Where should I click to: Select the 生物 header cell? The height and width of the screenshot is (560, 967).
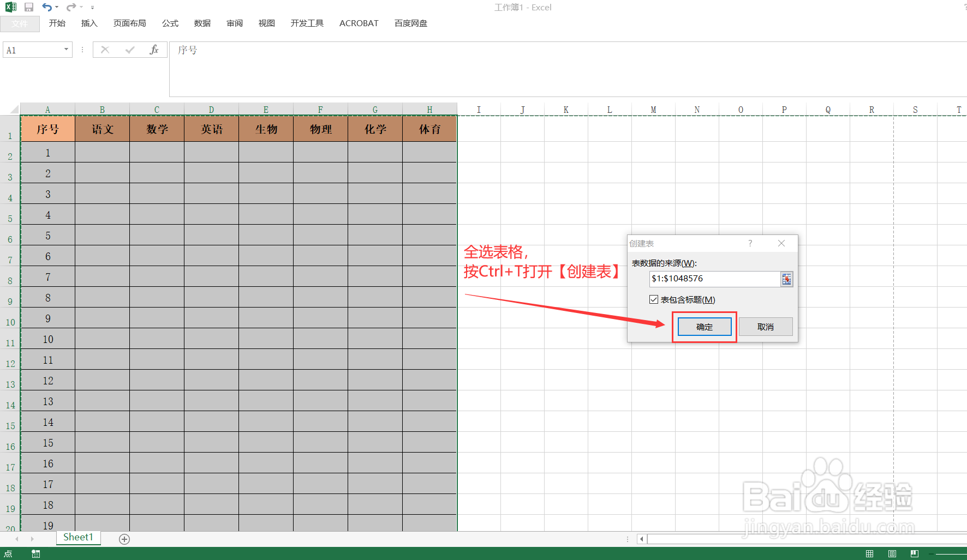coord(266,129)
